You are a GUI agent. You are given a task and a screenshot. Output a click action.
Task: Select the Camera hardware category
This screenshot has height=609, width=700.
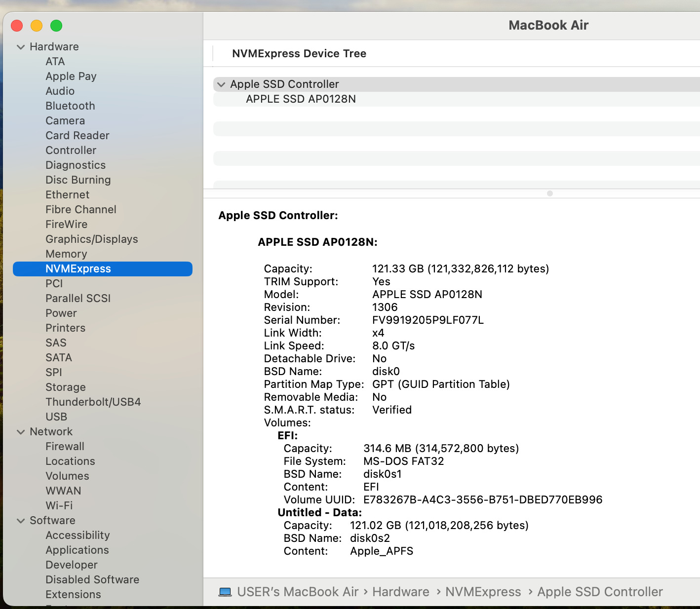click(65, 120)
